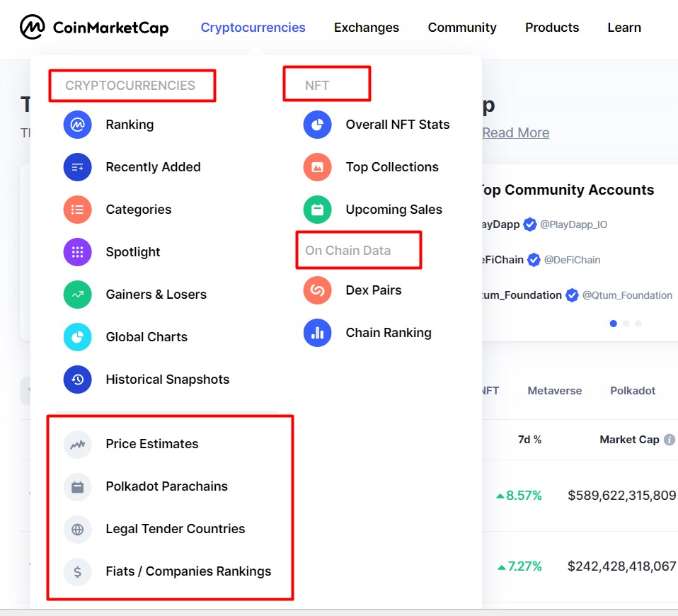Viewport: 678px width, 616px height.
Task: Open Upcoming Sales entry
Action: tap(394, 210)
